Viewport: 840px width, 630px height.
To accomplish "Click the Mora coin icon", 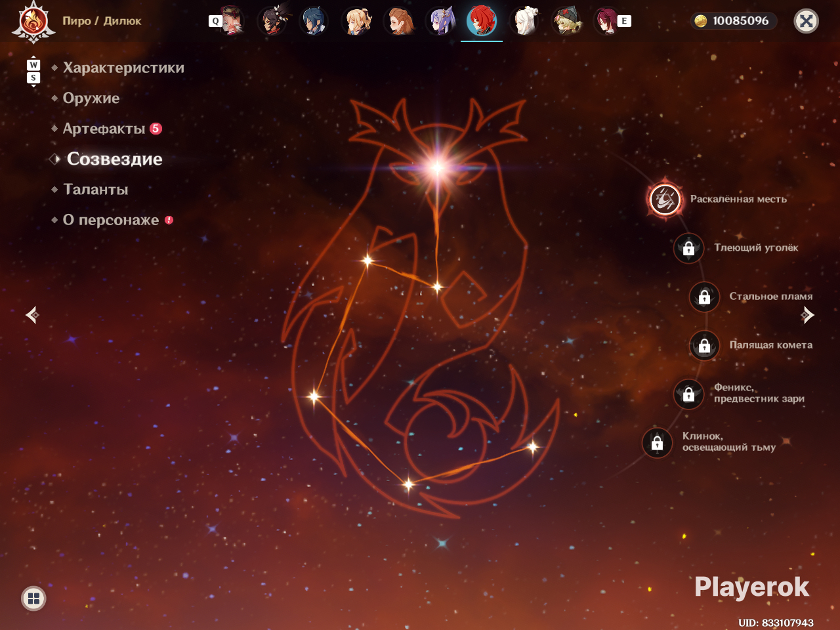I will coord(701,21).
